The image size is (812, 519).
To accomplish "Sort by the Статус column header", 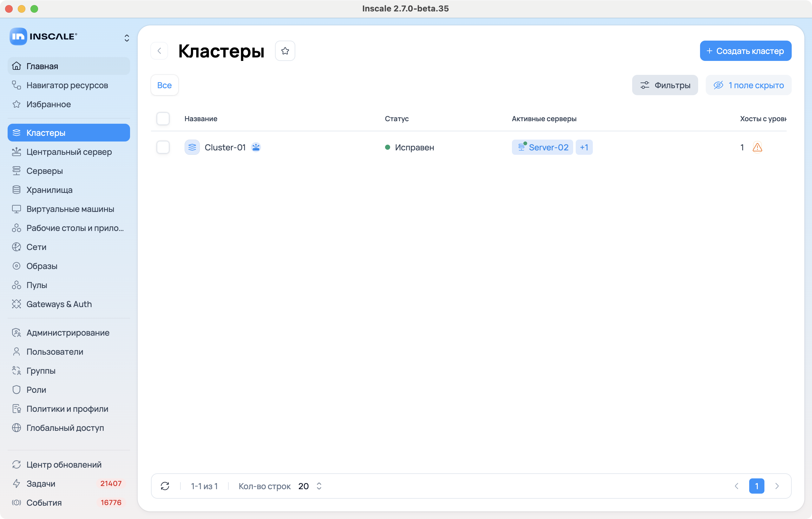I will pyautogui.click(x=396, y=119).
